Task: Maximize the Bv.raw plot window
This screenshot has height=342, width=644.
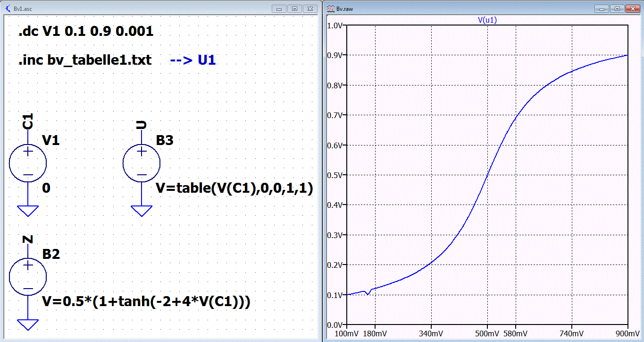Action: point(616,9)
